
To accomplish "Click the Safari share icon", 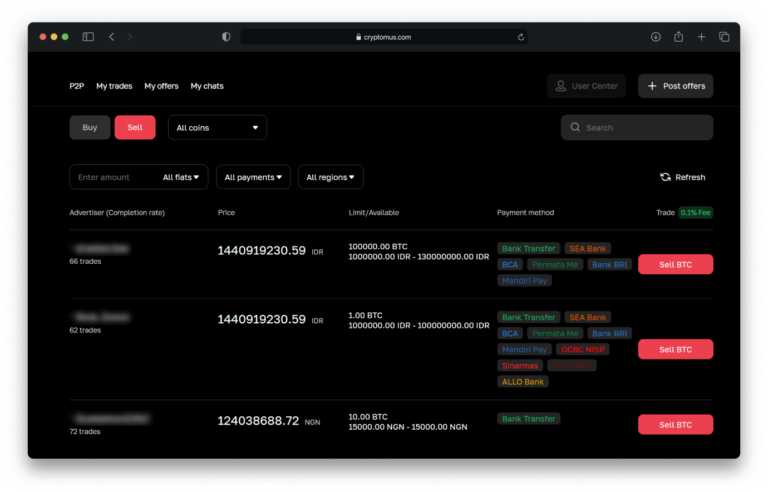I will [678, 37].
